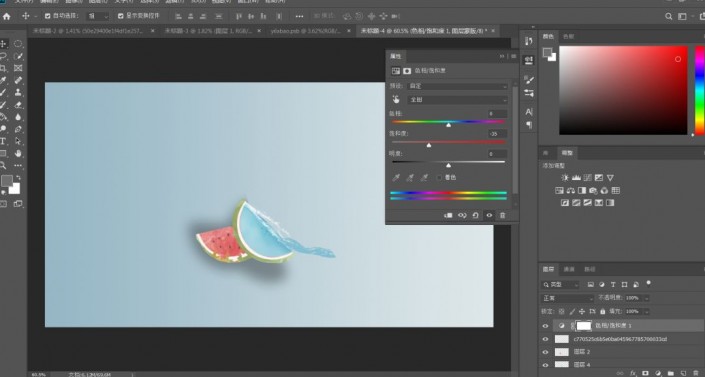The image size is (705, 377).
Task: Open the Brush settings panel icon
Action: 529,80
